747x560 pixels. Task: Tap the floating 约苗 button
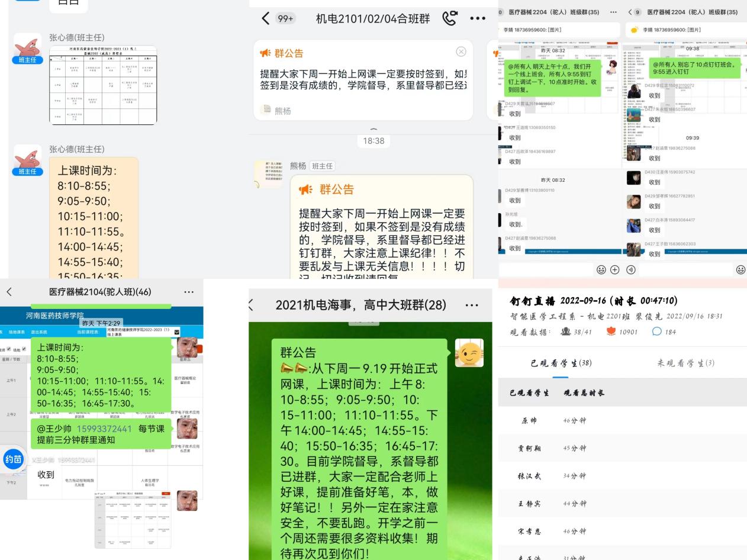tap(13, 458)
